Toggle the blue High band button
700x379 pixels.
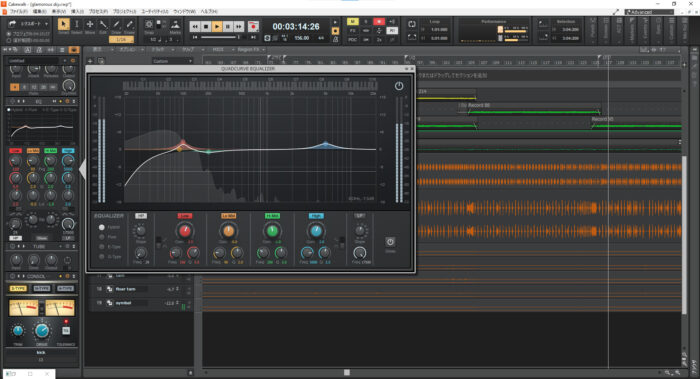click(x=316, y=216)
